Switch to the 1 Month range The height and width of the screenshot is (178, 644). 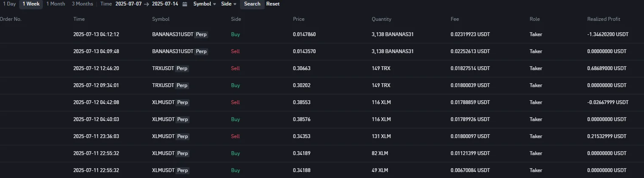coord(56,4)
